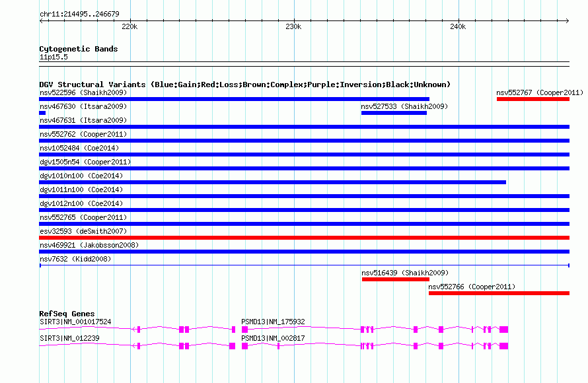Click the 11p15.5 cytogenetic band label
This screenshot has height=383, width=588.
(x=54, y=57)
